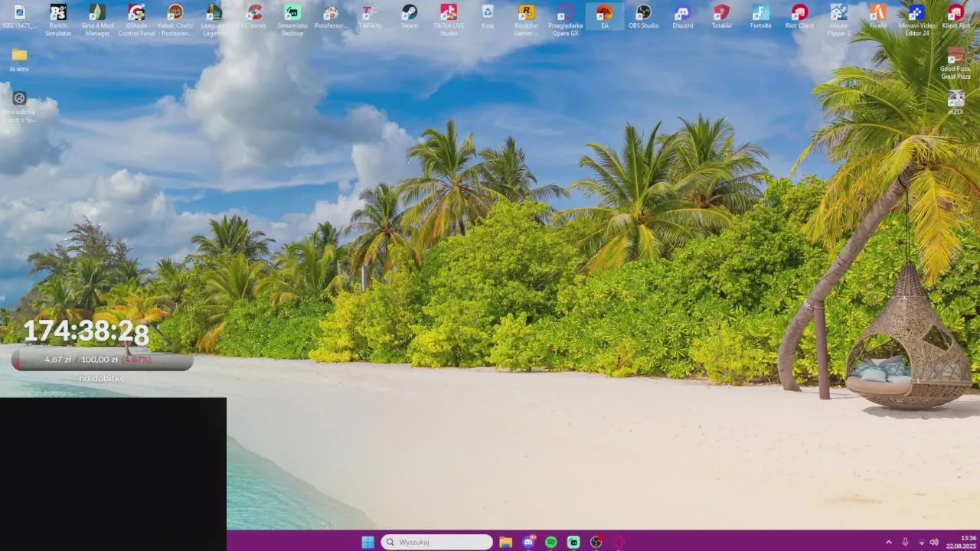Image resolution: width=980 pixels, height=551 pixels.
Task: Open the Ranch Simulator desktop shortcut
Action: [x=58, y=20]
